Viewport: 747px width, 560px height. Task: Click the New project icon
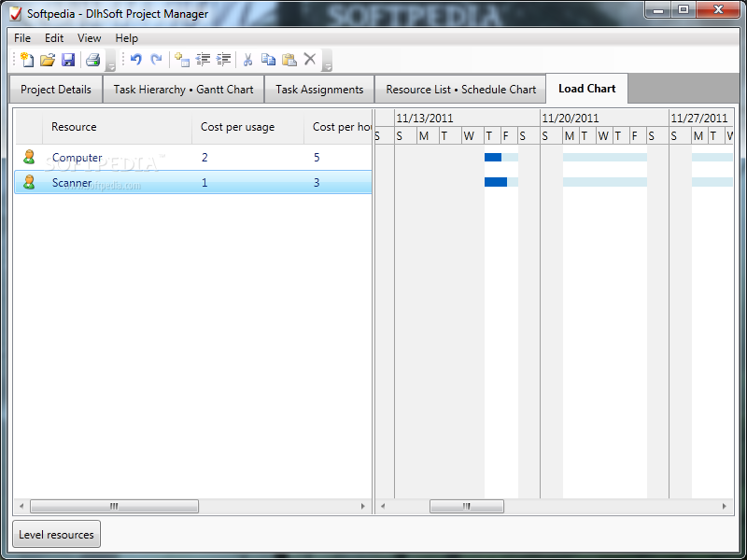coord(27,60)
